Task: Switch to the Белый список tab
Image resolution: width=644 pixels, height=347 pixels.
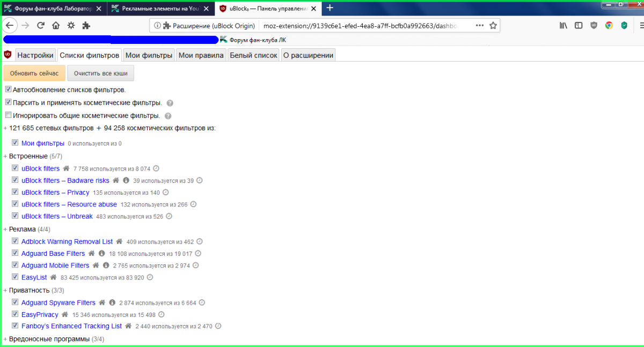Action: click(253, 55)
